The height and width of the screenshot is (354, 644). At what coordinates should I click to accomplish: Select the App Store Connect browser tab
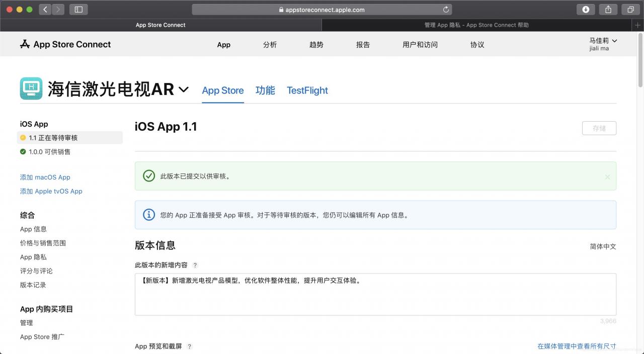coord(160,25)
